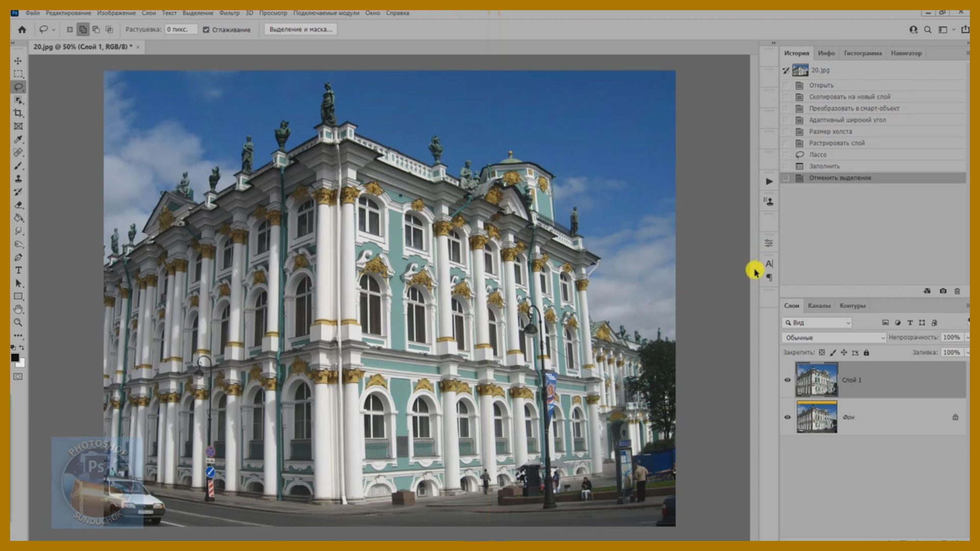Screen dimensions: 980x551
Task: Choose New selection mode icon
Action: pos(70,30)
